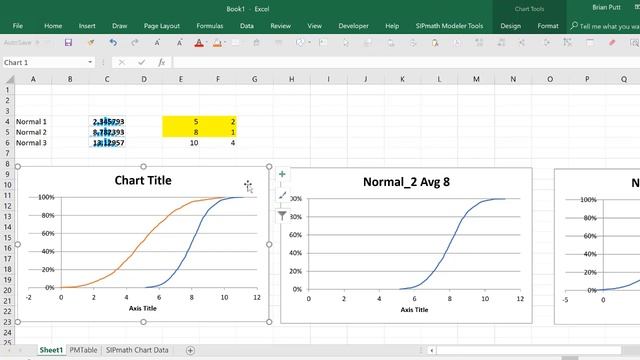Click the horizontal scrollbar left arrow
The height and width of the screenshot is (360, 640).
click(x=432, y=350)
